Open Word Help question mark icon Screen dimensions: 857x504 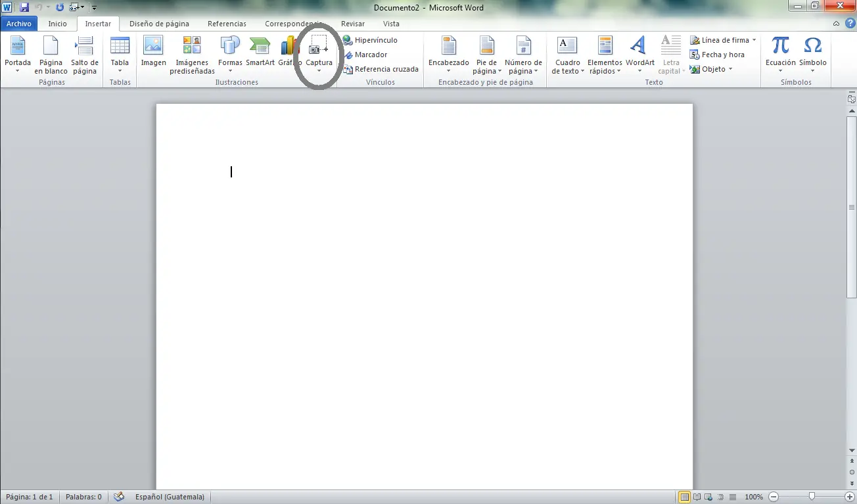(850, 24)
